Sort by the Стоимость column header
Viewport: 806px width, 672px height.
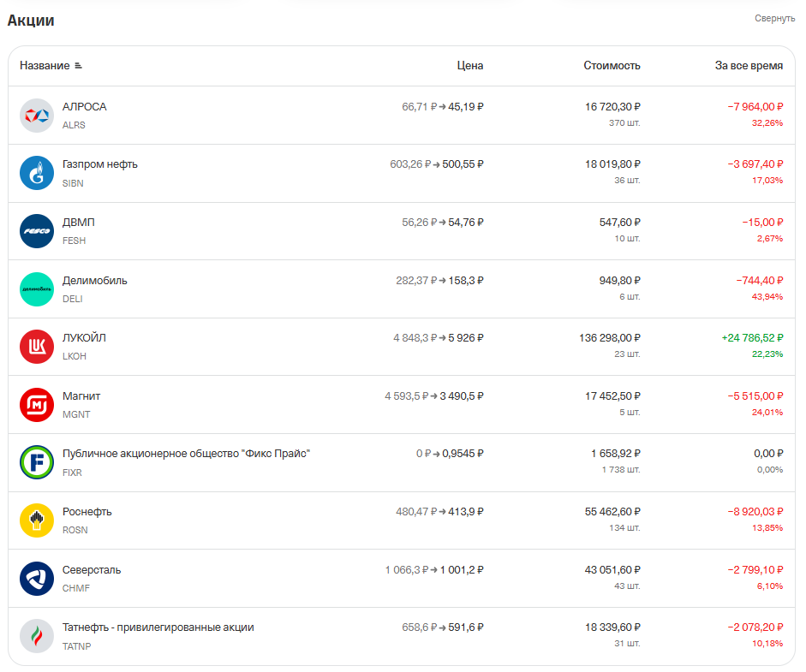(x=612, y=66)
